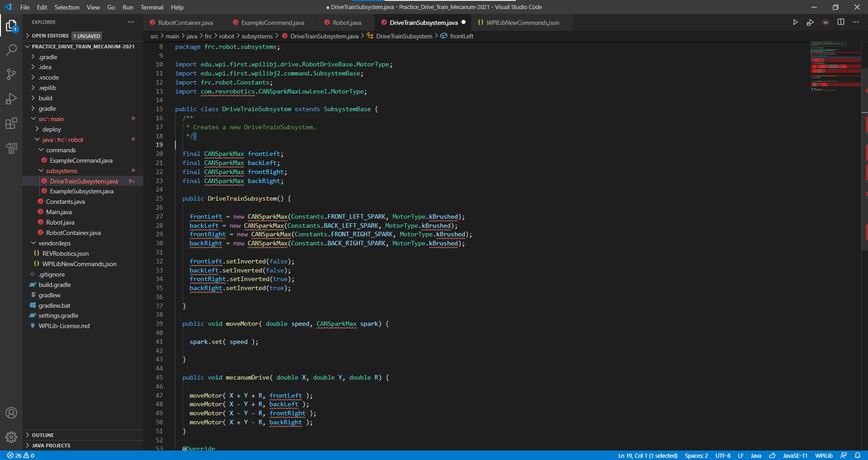
Task: Open the Help menu
Action: pos(177,7)
